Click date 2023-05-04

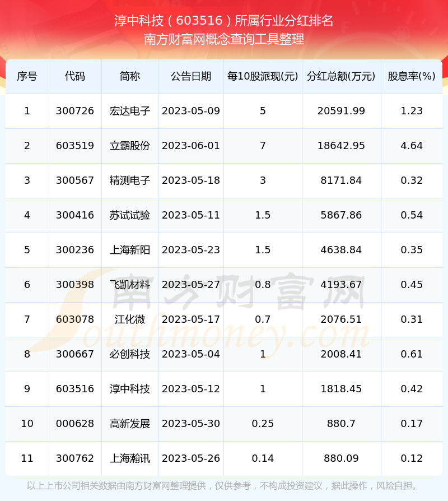[191, 354]
